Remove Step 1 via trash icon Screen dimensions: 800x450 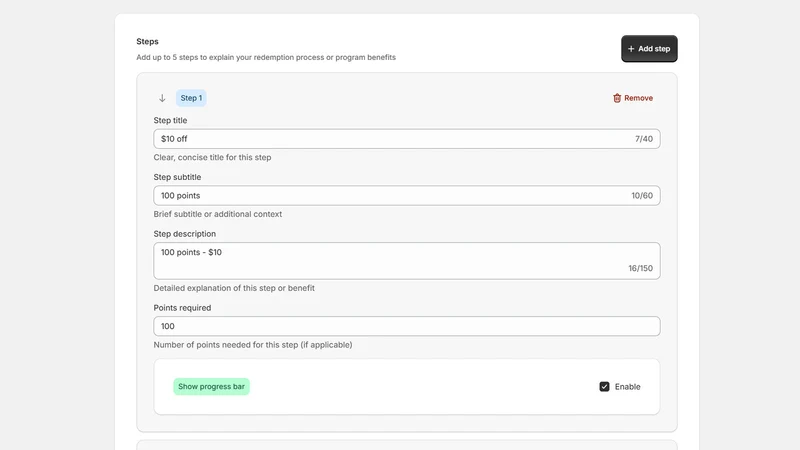point(617,98)
